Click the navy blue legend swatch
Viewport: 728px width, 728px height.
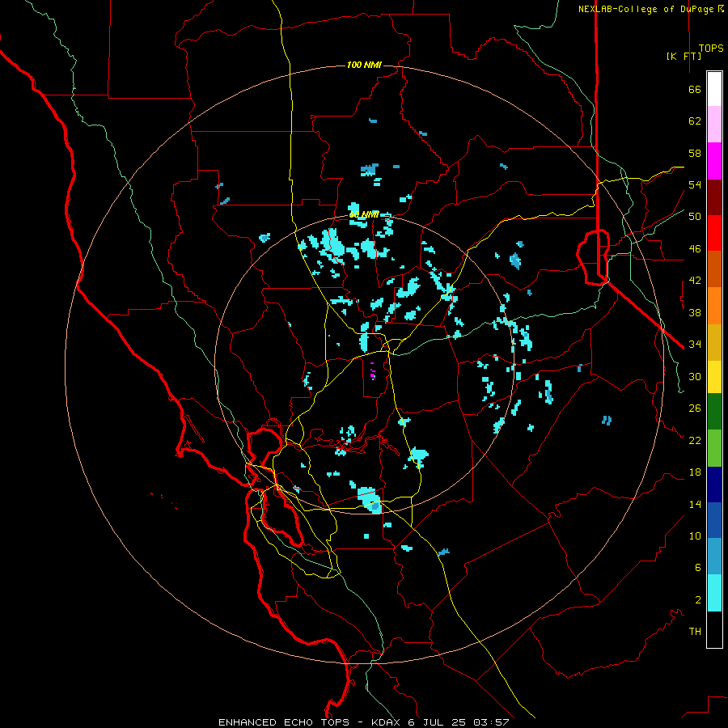click(714, 485)
